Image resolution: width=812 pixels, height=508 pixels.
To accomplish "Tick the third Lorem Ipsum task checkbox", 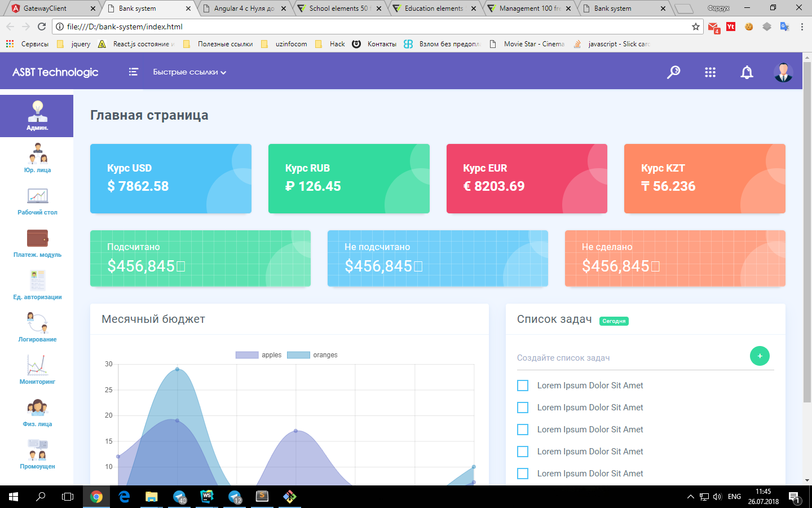I will (x=523, y=430).
